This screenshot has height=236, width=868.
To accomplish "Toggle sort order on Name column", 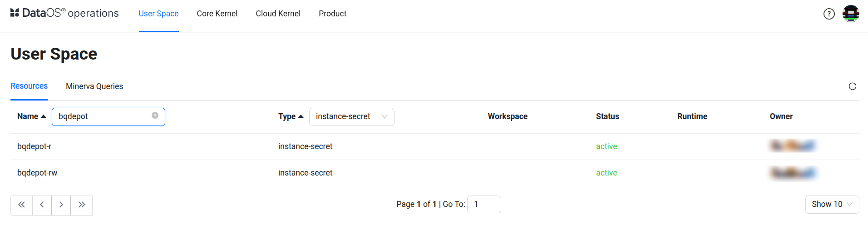I will point(31,117).
